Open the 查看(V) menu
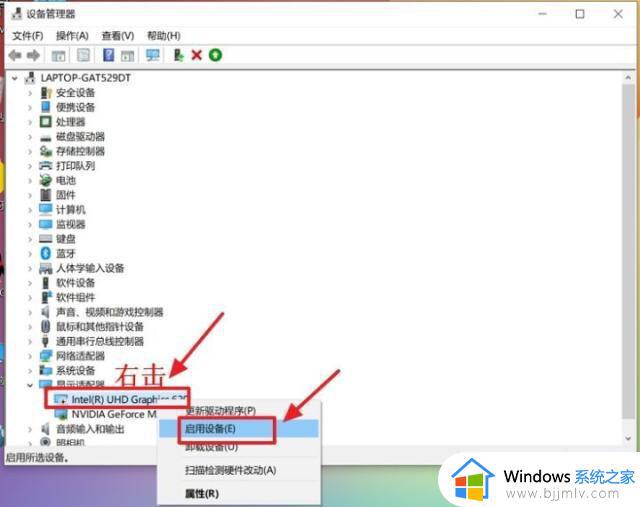 tap(118, 36)
